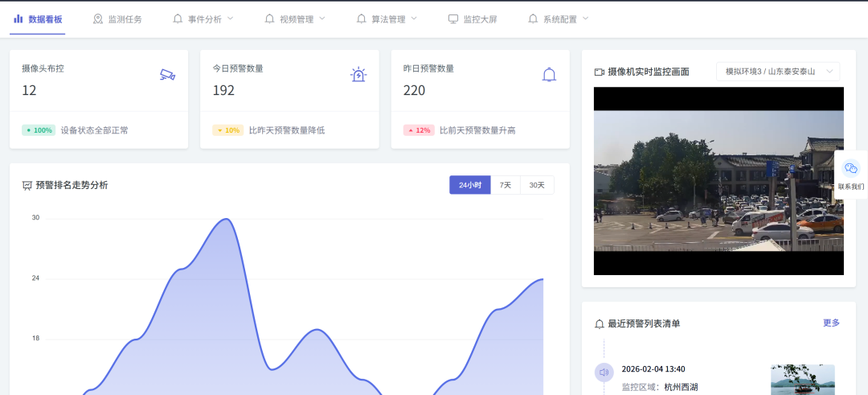
Task: Click the bell icon in 昨日预警数量 card
Action: coord(549,75)
